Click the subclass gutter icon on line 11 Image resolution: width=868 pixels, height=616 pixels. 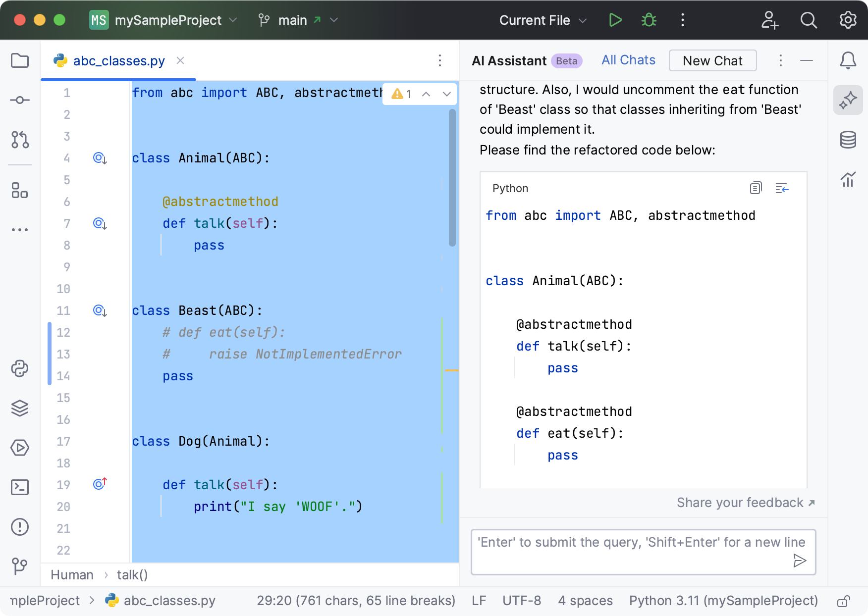click(x=100, y=311)
